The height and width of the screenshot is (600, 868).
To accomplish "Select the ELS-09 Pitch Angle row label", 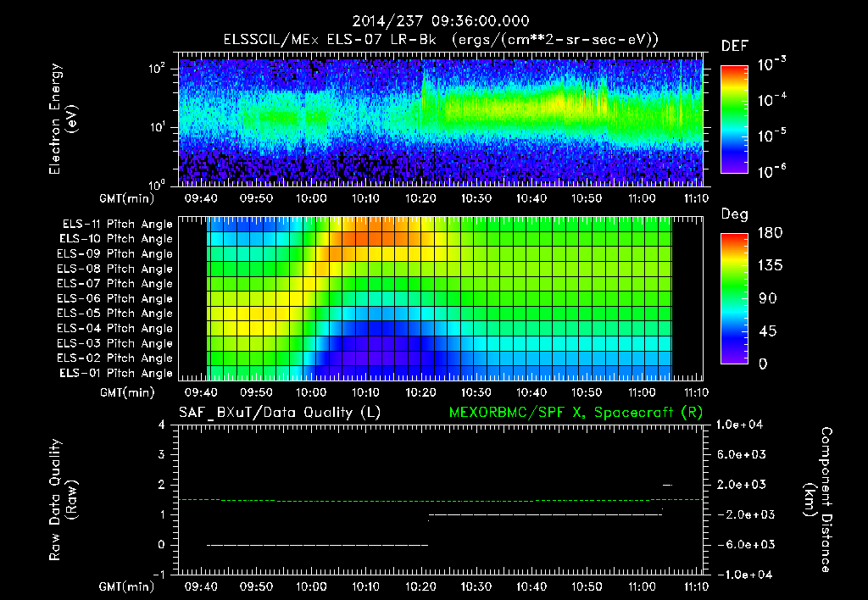I will pos(114,254).
